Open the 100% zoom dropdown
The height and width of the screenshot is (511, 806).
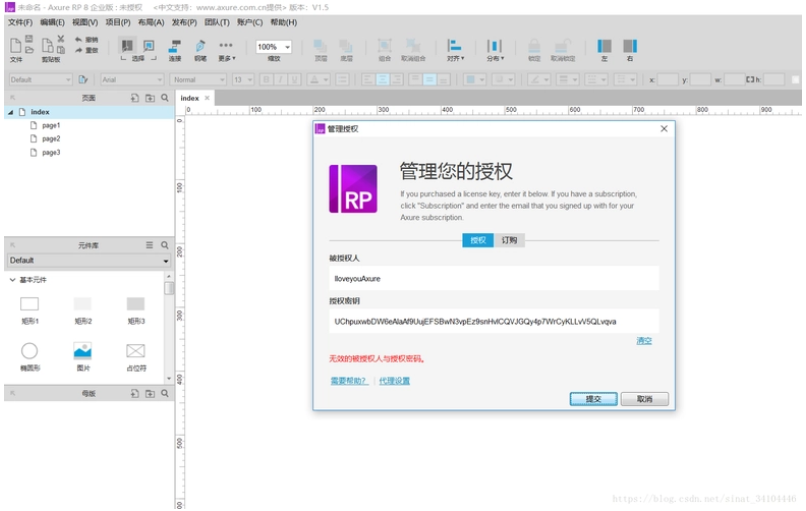coord(274,47)
